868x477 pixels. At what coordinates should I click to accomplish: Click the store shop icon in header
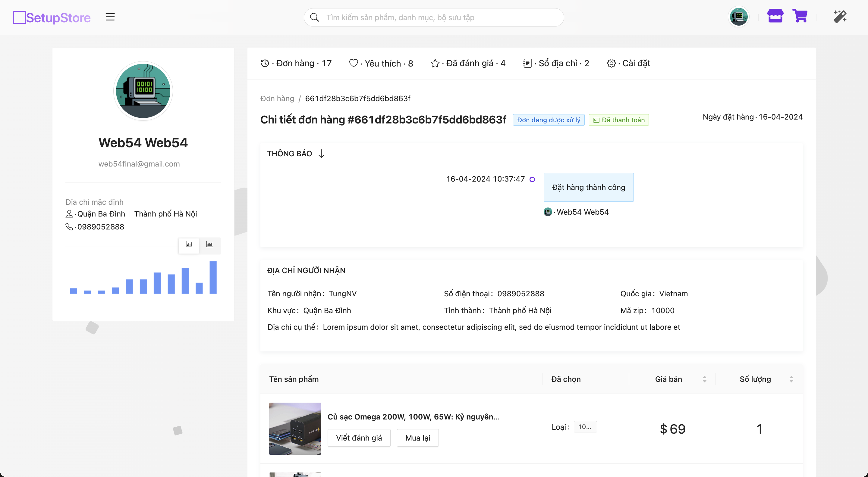[775, 16]
